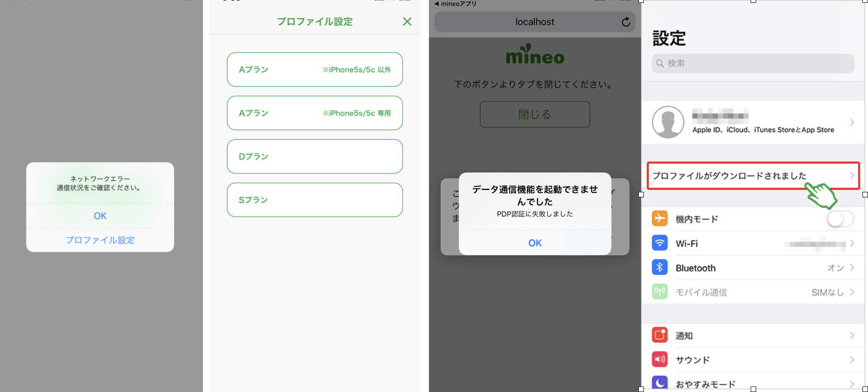Choose the Sプラン profile option
The width and height of the screenshot is (868, 392).
[315, 200]
